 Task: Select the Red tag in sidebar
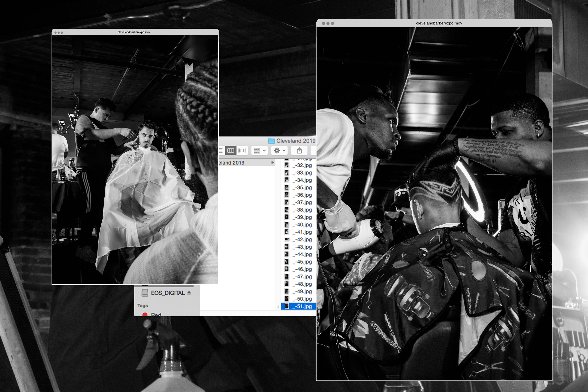pos(152,314)
